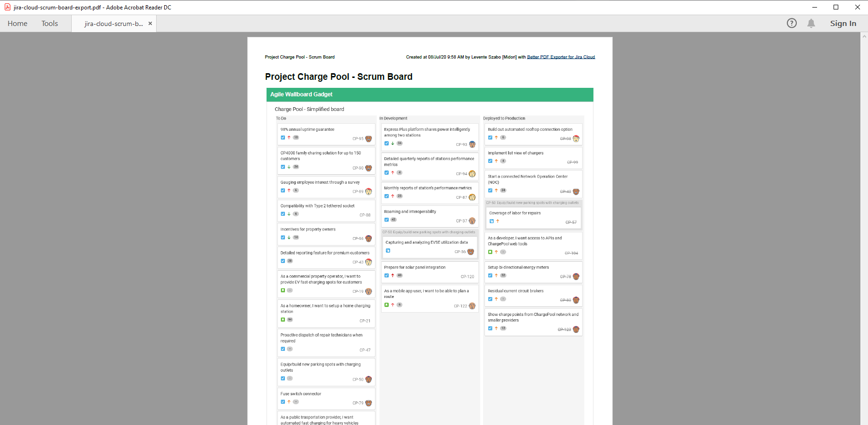Click the assignee avatar on card CP-98
This screenshot has height=425, width=868.
click(576, 139)
